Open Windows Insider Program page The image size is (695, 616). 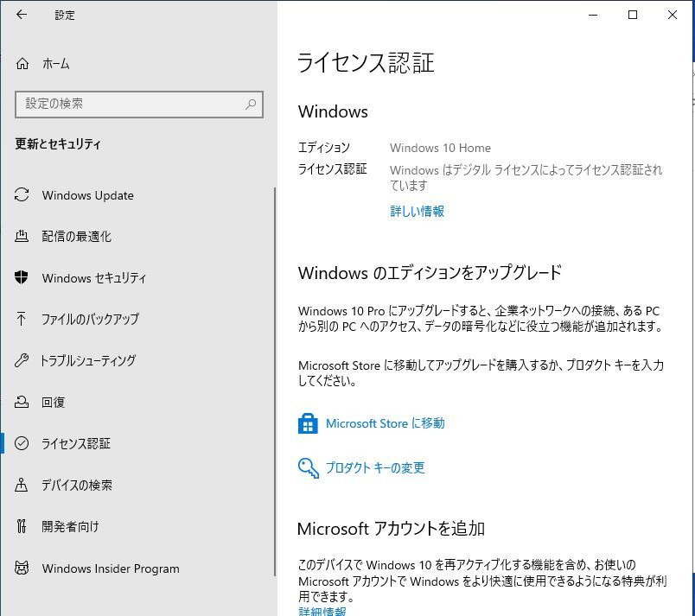point(111,568)
